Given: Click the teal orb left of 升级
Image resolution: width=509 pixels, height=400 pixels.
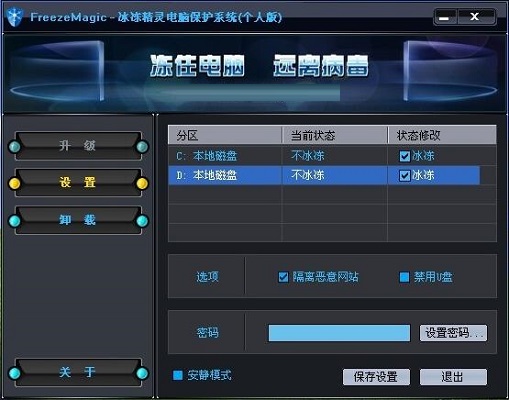Looking at the screenshot, I should (x=14, y=147).
